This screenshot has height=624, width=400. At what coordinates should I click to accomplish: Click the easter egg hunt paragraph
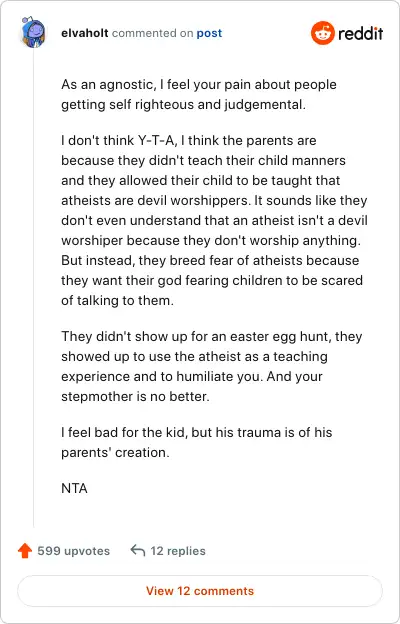(212, 367)
